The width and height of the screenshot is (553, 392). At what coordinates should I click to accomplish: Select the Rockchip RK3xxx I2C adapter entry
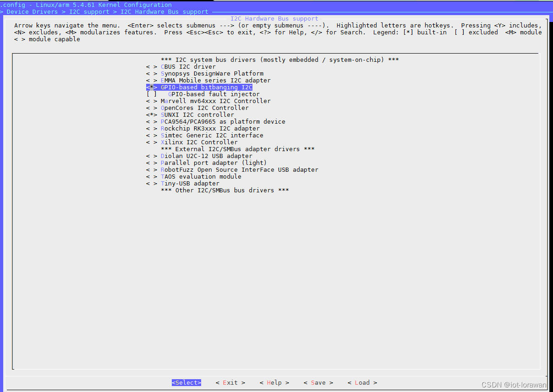pyautogui.click(x=208, y=128)
